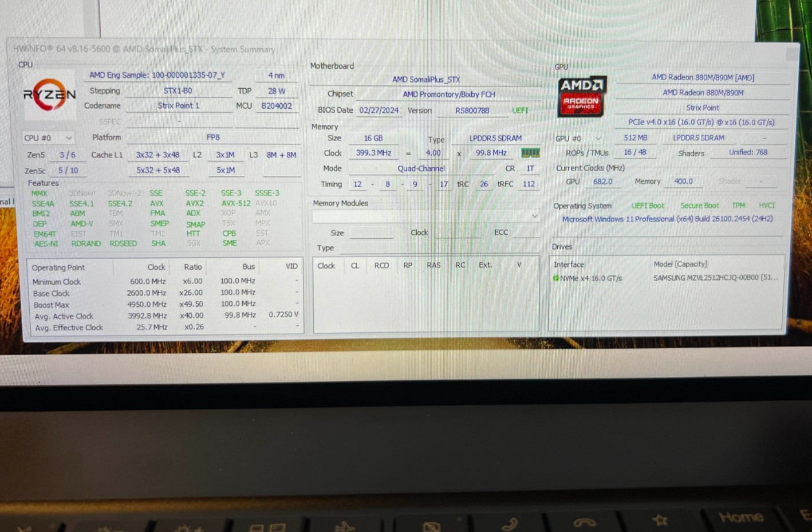The height and width of the screenshot is (532, 812).
Task: Click the green NVMe drive status icon
Action: (x=556, y=278)
